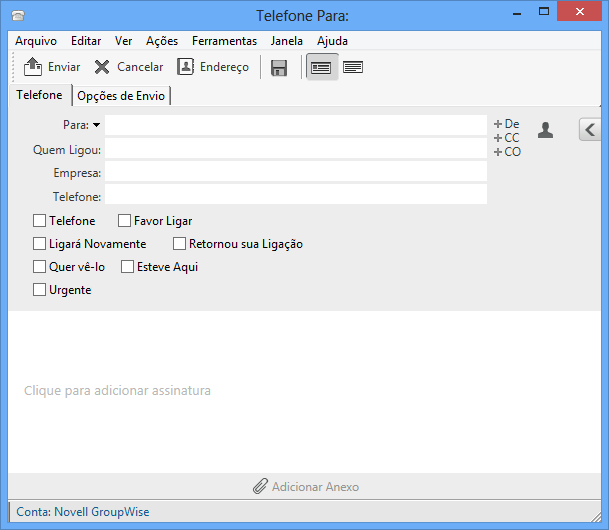
Task: Check the Telefone checkbox
Action: (39, 221)
